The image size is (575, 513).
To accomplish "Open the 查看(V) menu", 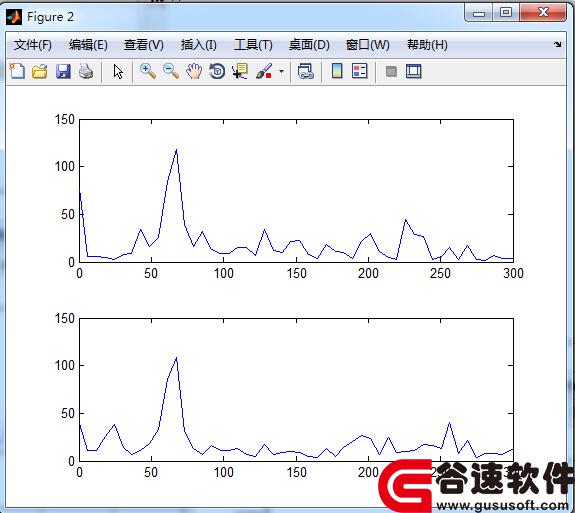I will point(143,45).
